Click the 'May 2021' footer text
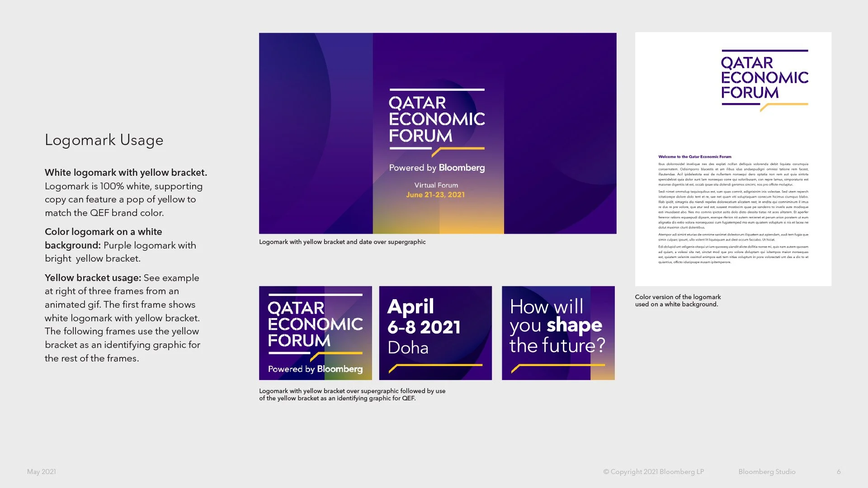868x488 pixels. [x=42, y=472]
